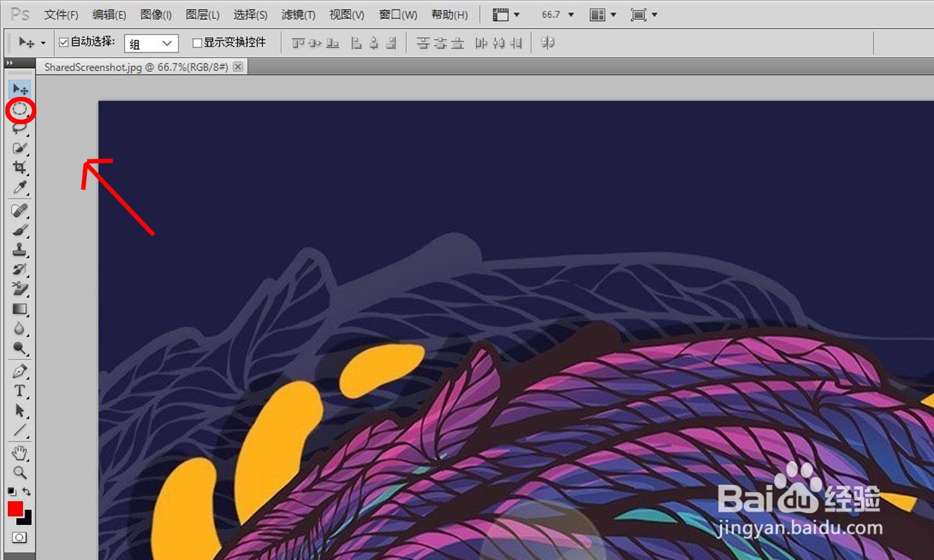This screenshot has width=934, height=560.
Task: Select the Dodge tool
Action: [x=20, y=349]
